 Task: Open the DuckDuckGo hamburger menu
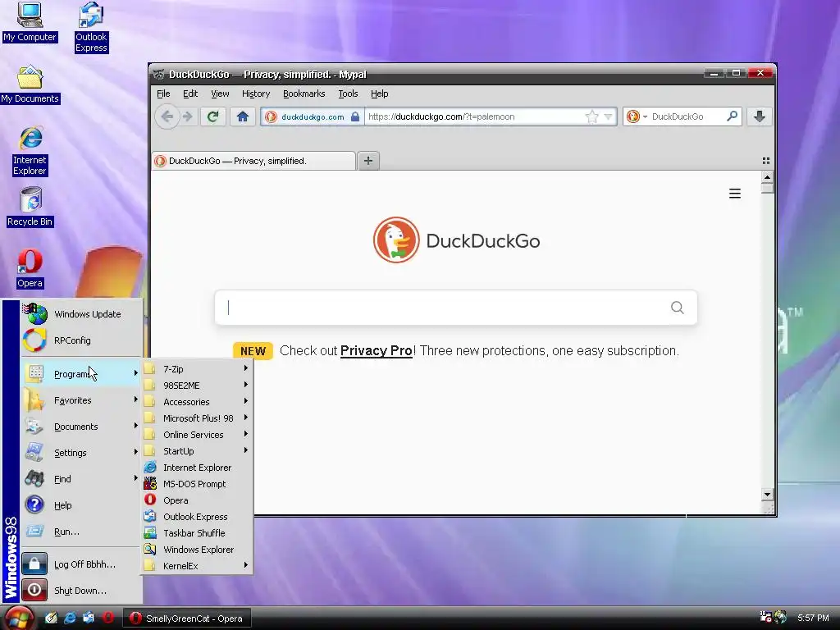(x=735, y=194)
